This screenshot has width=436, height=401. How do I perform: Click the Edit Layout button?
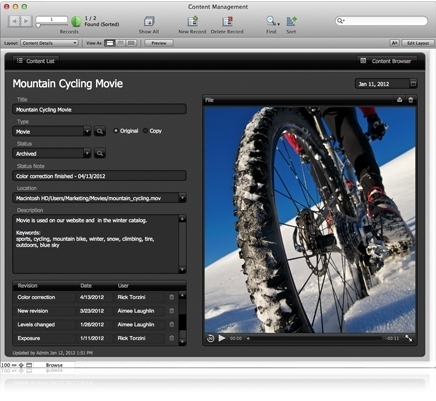coord(418,43)
